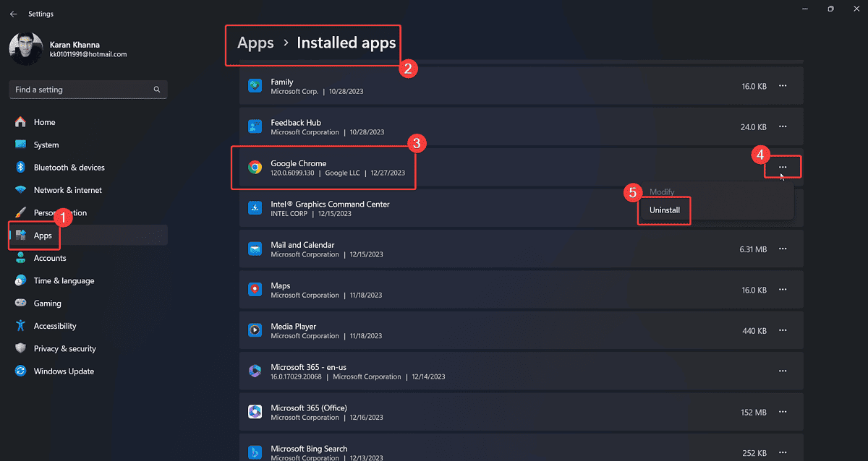Click the Intel Graphics Command Center icon
The height and width of the screenshot is (461, 868).
pyautogui.click(x=255, y=208)
